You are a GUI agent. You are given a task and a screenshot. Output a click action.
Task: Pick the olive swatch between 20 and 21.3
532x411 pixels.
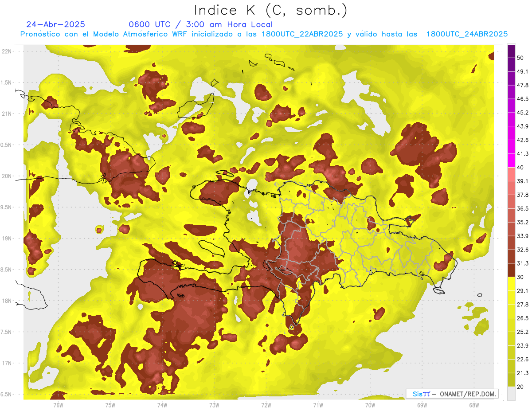coord(512,380)
